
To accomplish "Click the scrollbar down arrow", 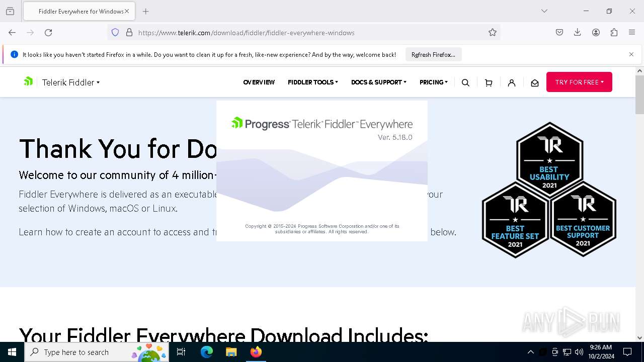I will click(639, 338).
